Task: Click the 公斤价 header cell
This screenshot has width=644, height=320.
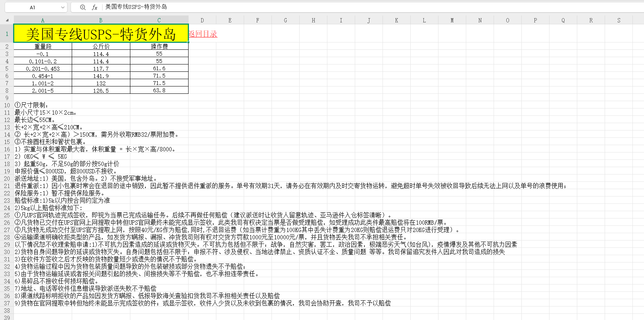Action: pyautogui.click(x=101, y=46)
